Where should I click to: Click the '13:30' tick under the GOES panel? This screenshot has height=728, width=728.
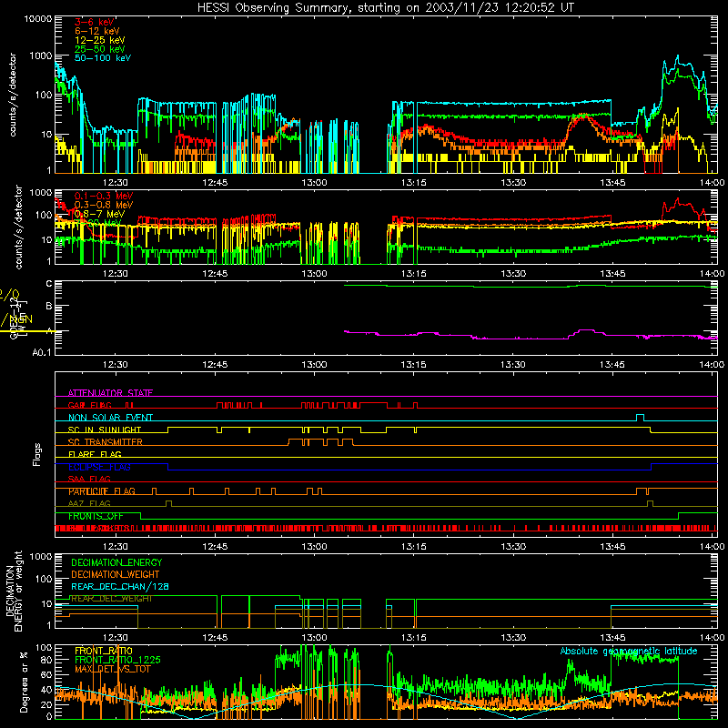click(x=513, y=365)
